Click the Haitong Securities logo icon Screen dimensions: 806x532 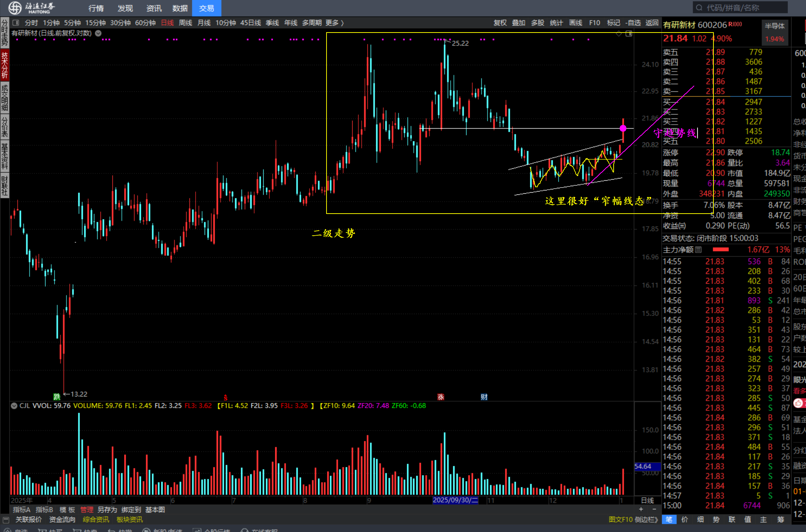[15, 8]
